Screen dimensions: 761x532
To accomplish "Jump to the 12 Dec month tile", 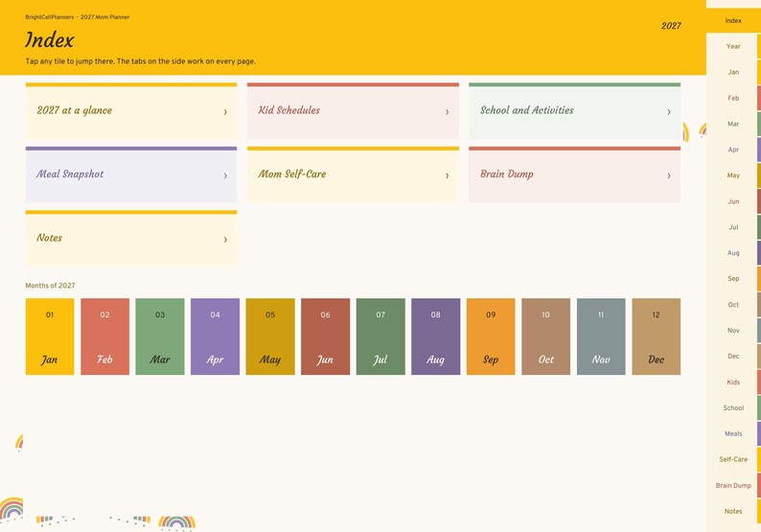I will coord(657,336).
